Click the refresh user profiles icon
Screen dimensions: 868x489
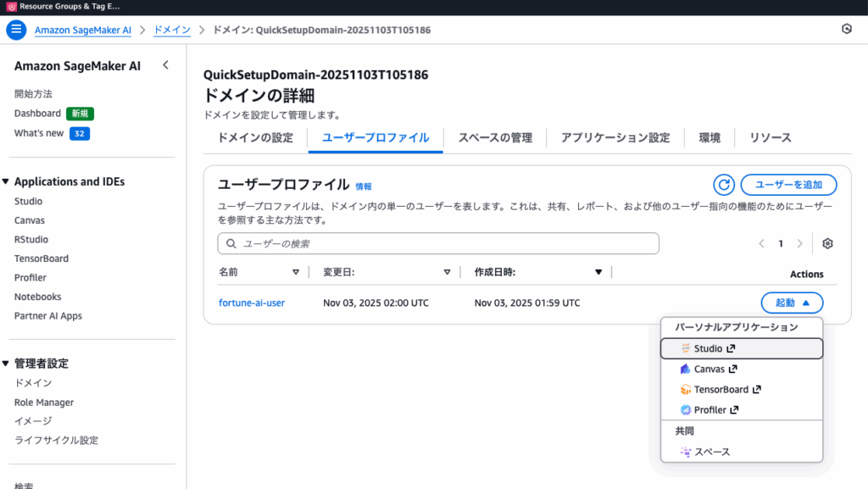click(723, 185)
